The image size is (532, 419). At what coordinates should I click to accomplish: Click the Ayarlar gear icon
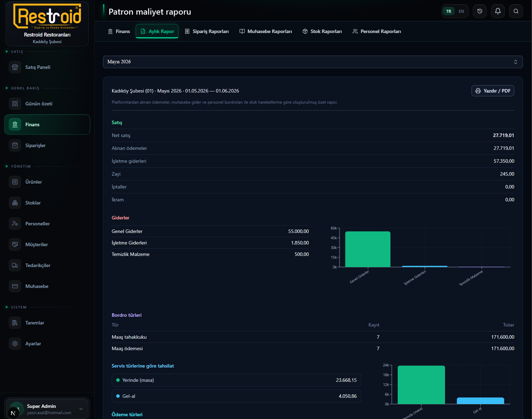(x=15, y=344)
